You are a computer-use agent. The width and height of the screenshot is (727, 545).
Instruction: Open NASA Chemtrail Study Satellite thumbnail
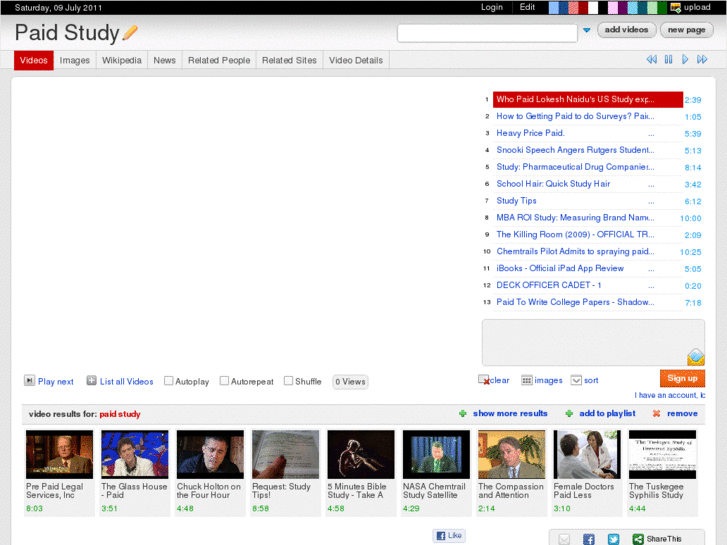(x=436, y=454)
